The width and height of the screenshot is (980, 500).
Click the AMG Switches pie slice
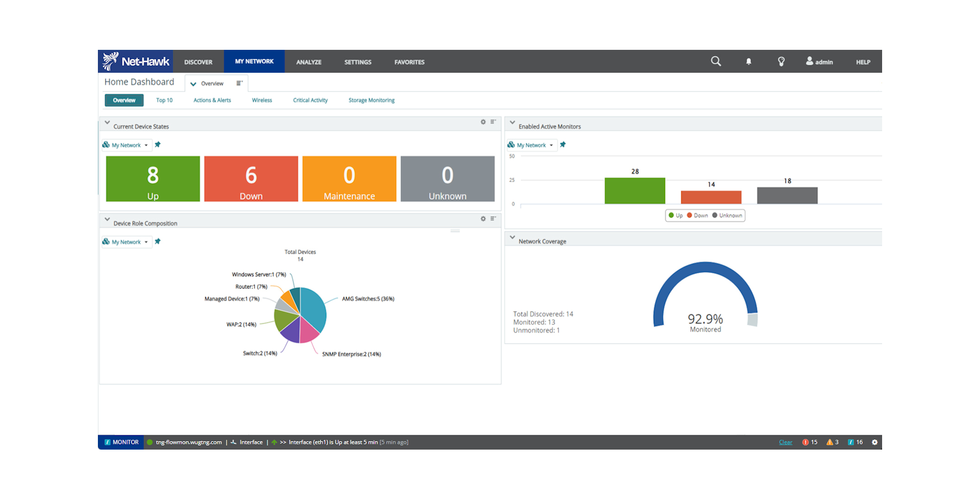(x=314, y=306)
